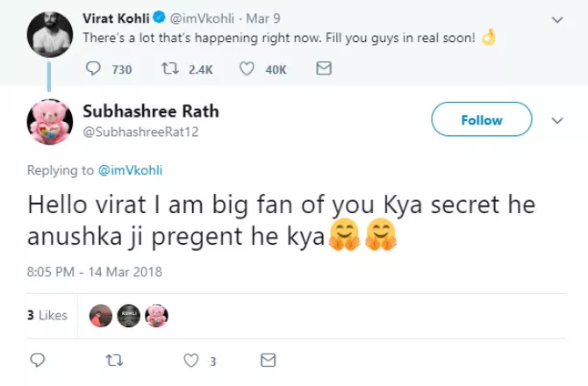Open more options chevron beside Follow
588x386 pixels.
click(556, 120)
